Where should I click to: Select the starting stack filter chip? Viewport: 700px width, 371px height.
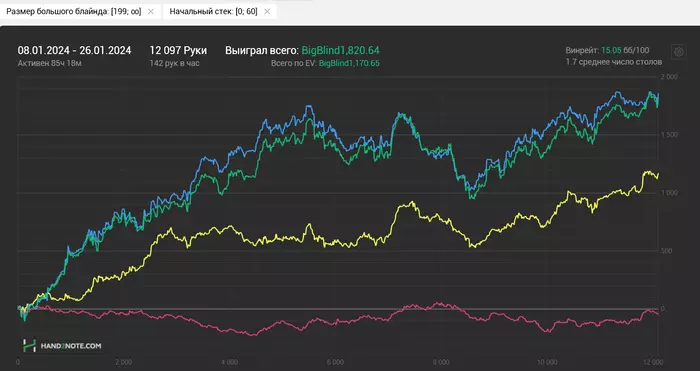click(220, 12)
